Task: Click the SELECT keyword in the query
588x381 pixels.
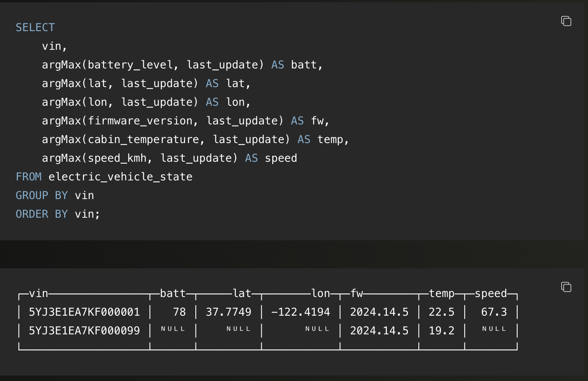Action: click(35, 28)
